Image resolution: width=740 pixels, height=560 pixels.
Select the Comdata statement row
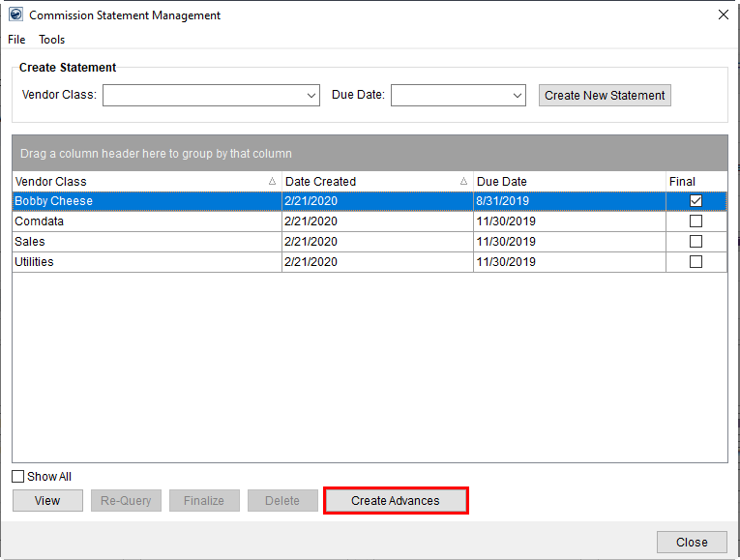(145, 221)
